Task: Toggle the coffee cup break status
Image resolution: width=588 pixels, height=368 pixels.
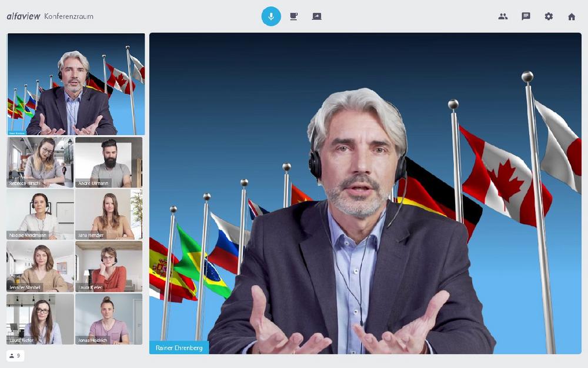Action: coord(293,16)
